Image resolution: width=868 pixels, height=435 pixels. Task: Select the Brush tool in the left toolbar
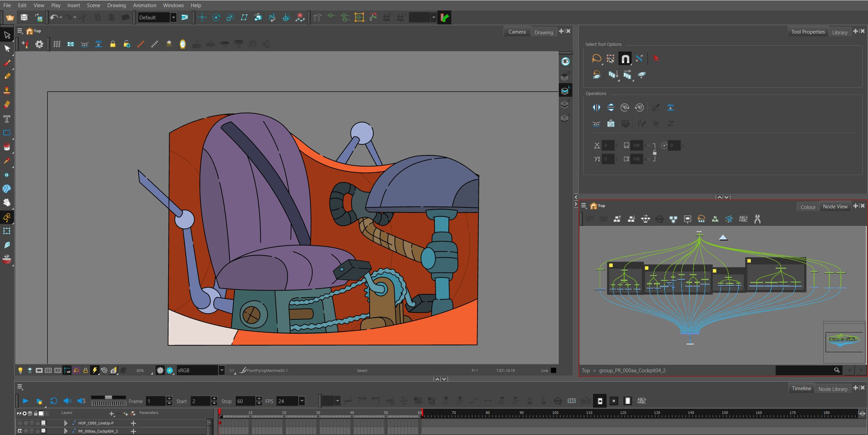click(x=7, y=62)
